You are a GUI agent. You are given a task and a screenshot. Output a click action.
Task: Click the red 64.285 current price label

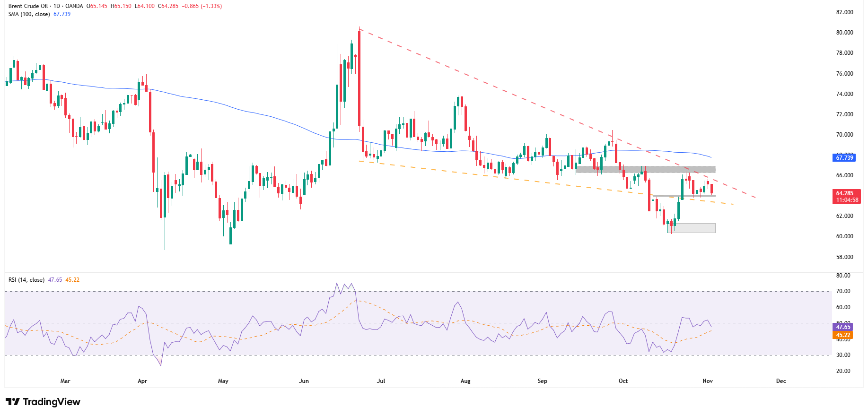click(x=845, y=193)
